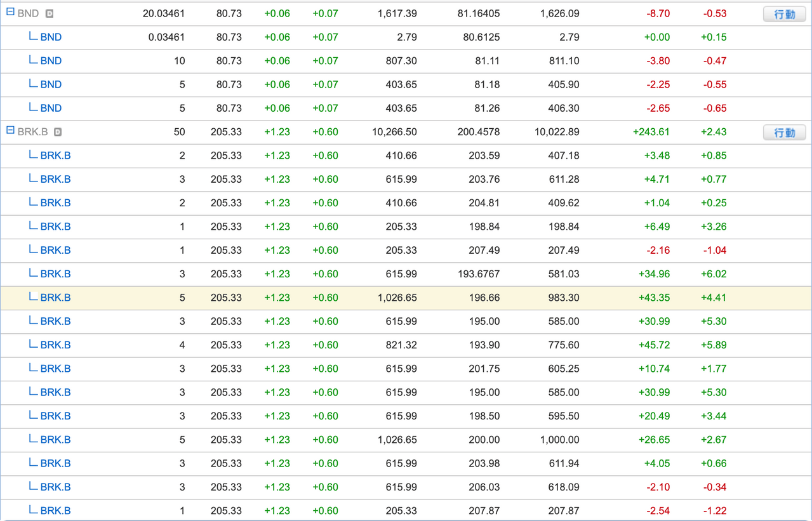
Task: Open the BRK.B lot with cost price 200.00
Action: [55, 440]
